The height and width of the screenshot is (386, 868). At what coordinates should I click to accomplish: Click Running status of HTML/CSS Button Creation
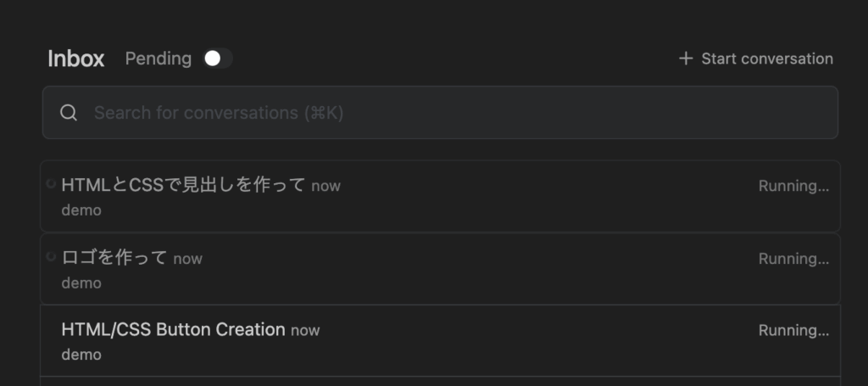point(793,330)
